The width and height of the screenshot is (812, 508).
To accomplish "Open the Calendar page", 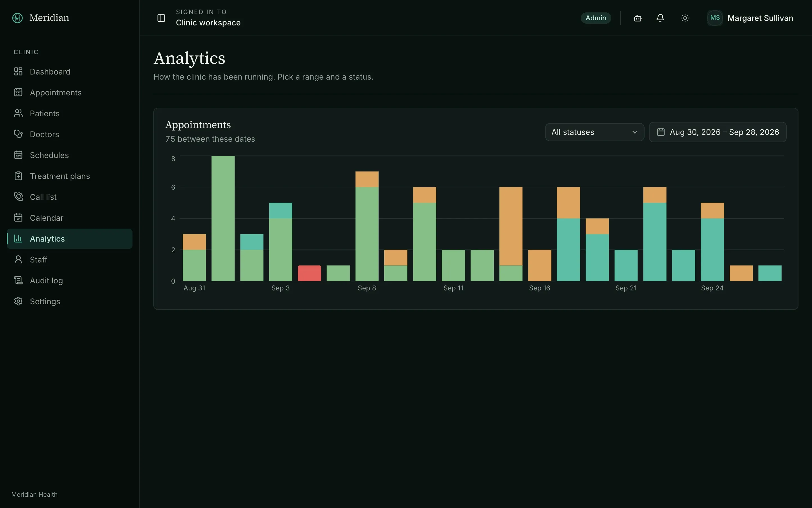I will click(69, 218).
